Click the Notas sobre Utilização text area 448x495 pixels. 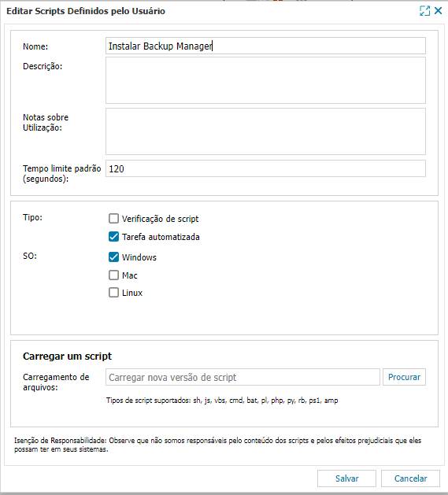(265, 131)
